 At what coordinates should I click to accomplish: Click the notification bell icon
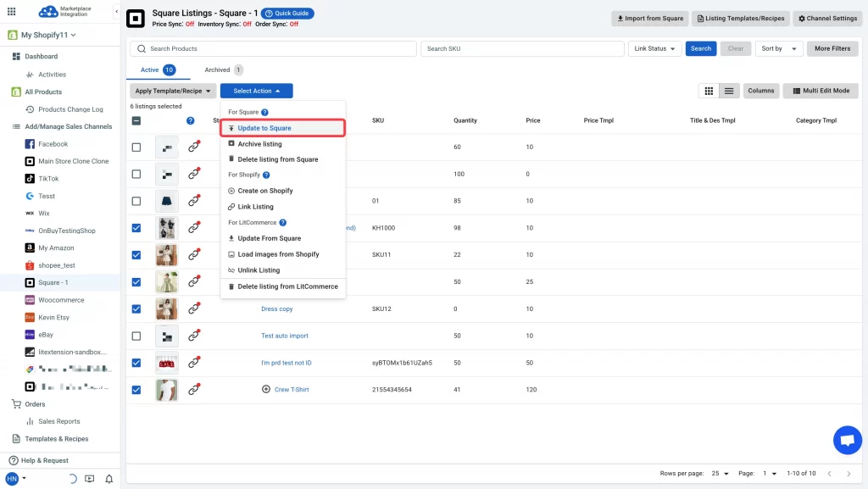coord(109,479)
